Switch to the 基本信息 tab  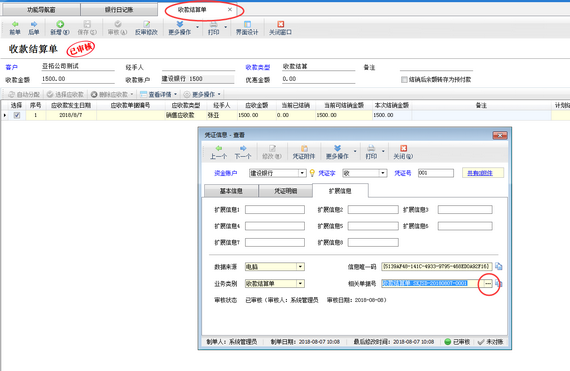231,191
